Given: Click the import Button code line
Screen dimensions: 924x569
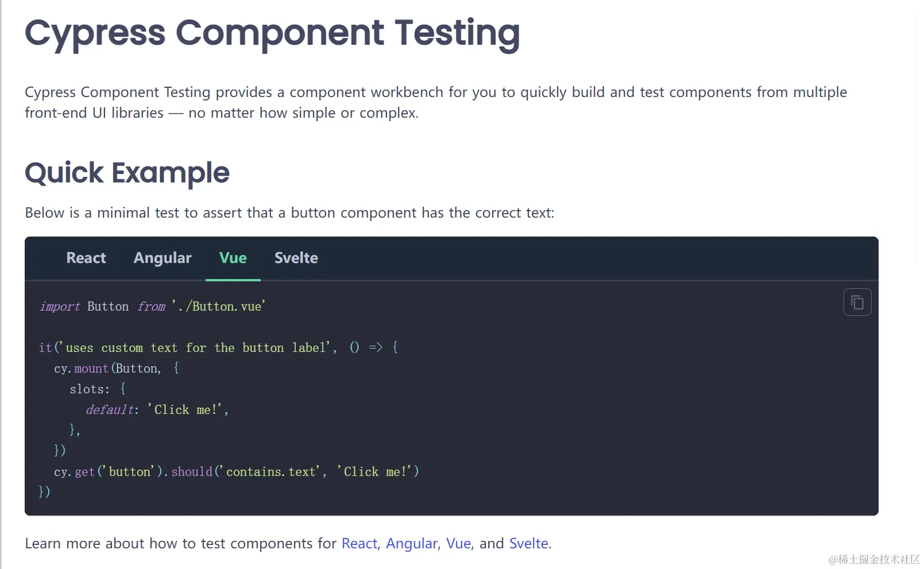Looking at the screenshot, I should coord(152,306).
